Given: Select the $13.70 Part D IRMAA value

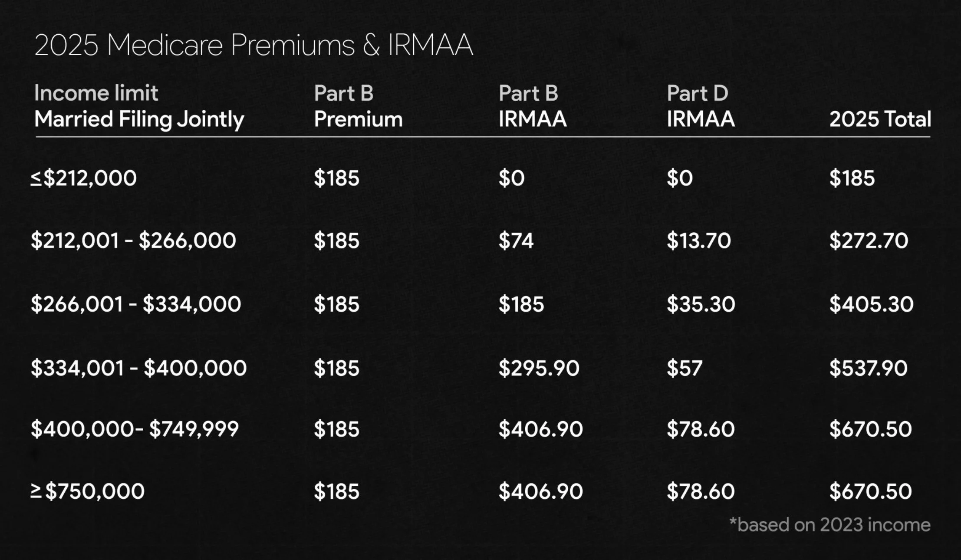Looking at the screenshot, I should [699, 241].
